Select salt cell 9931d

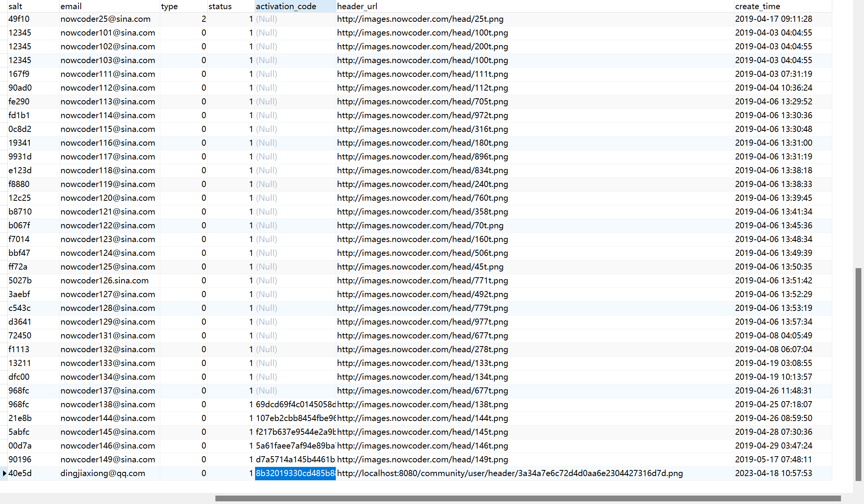[33, 157]
